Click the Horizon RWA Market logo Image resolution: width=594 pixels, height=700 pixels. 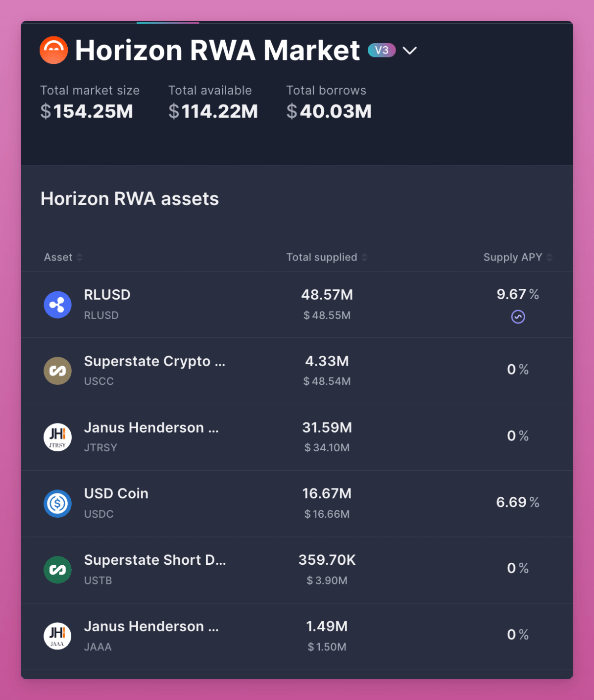click(53, 50)
